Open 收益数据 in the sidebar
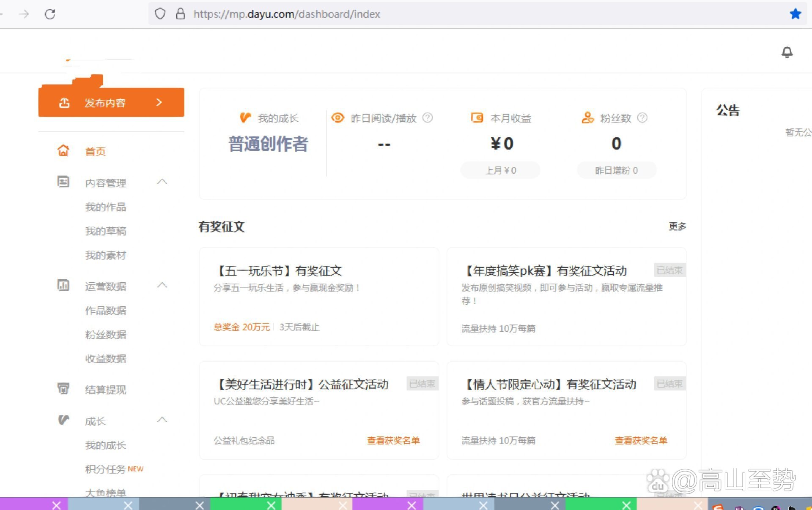 point(106,359)
